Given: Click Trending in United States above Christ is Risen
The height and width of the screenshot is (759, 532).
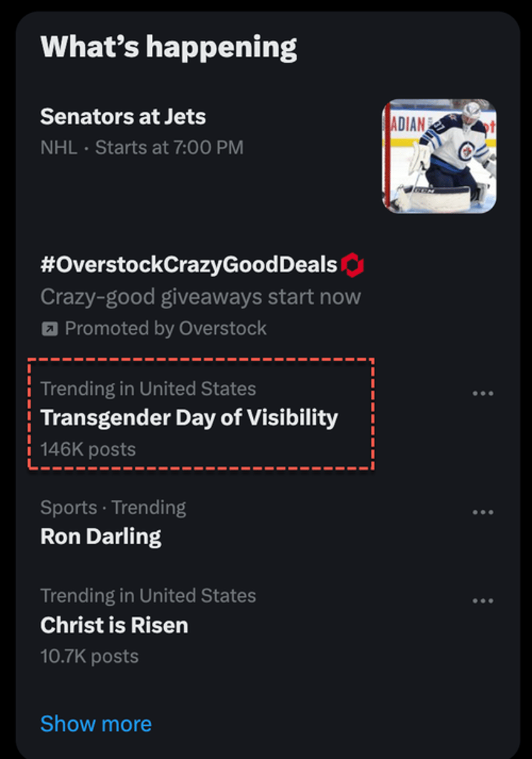Looking at the screenshot, I should 148,595.
